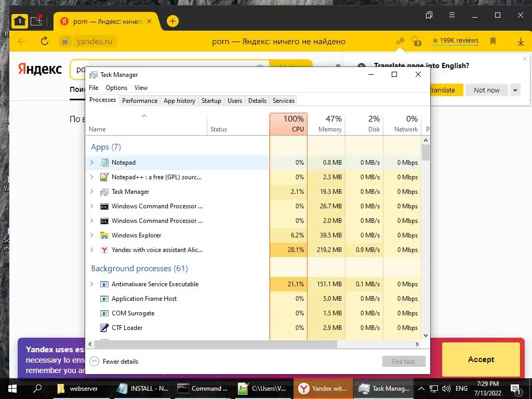Click the Task Manager process row icon
The image size is (532, 399).
pyautogui.click(x=104, y=192)
